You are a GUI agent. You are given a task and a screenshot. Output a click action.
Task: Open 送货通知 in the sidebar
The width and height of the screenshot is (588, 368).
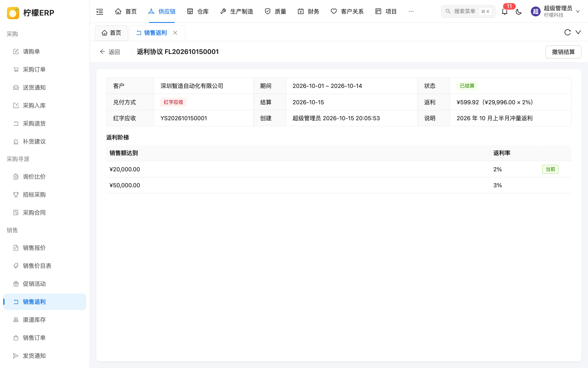click(x=45, y=88)
